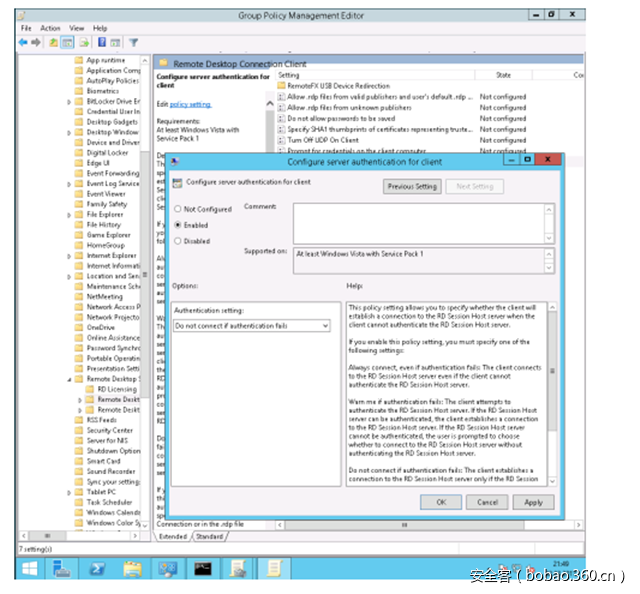The height and width of the screenshot is (594, 640).
Task: Select the Not Configured radio button
Action: 178,209
